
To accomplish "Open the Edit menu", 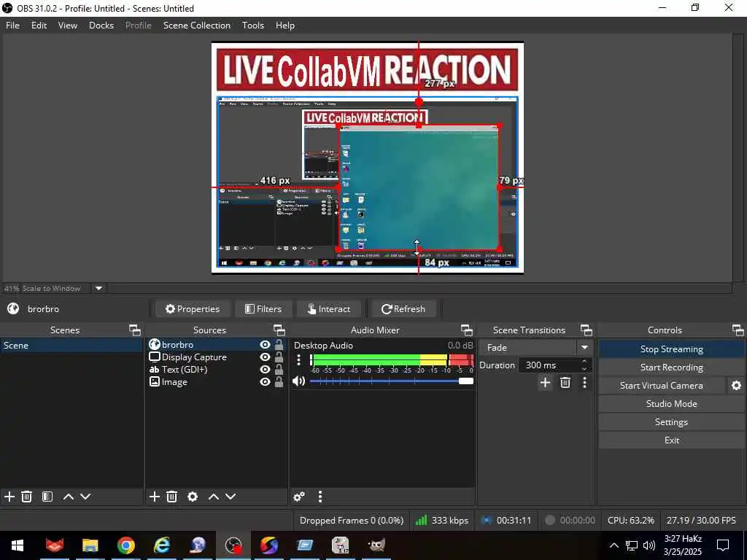I will [39, 26].
